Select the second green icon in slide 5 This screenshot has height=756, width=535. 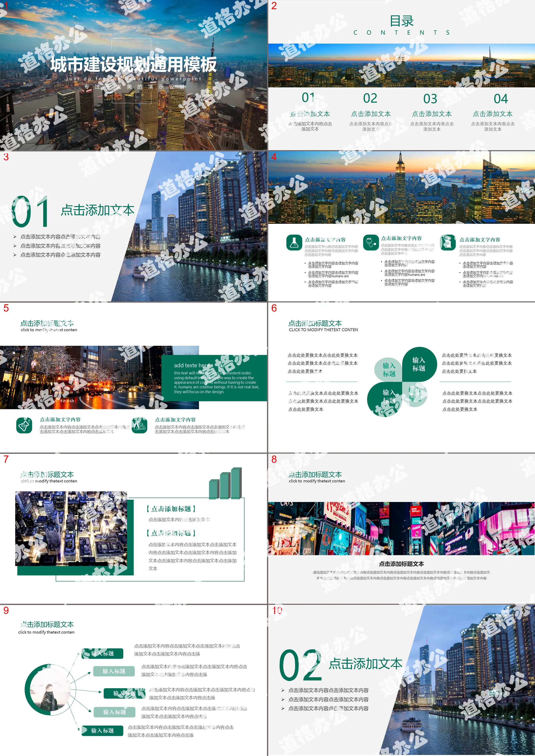139,426
